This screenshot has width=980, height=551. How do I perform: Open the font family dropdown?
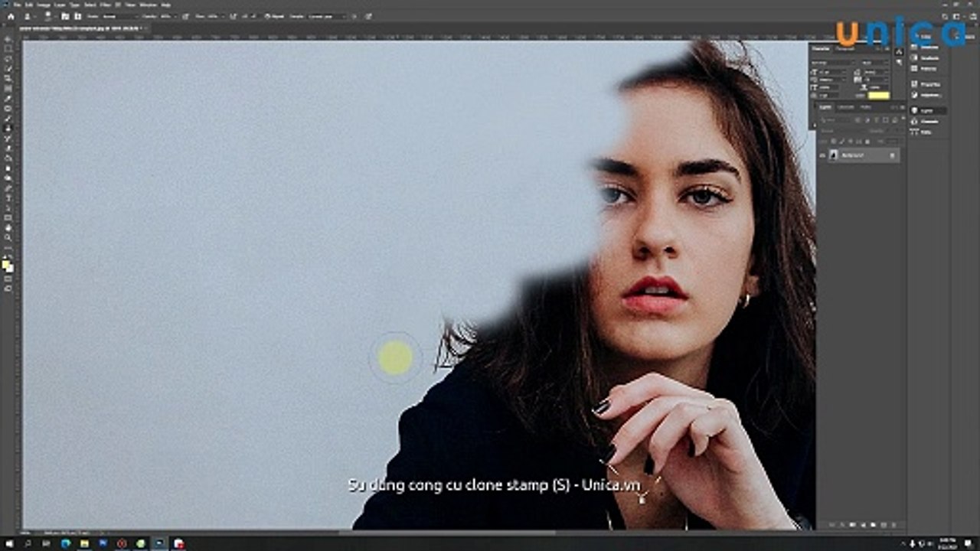tap(833, 63)
